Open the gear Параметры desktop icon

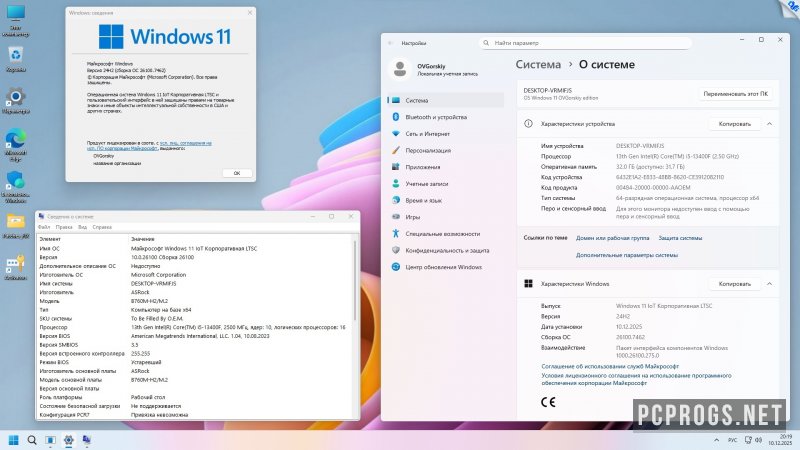(16, 101)
